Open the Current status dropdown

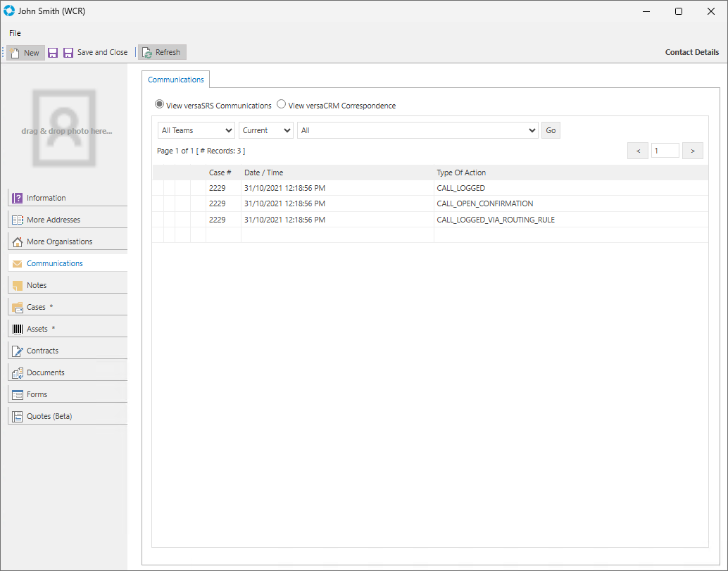click(265, 130)
